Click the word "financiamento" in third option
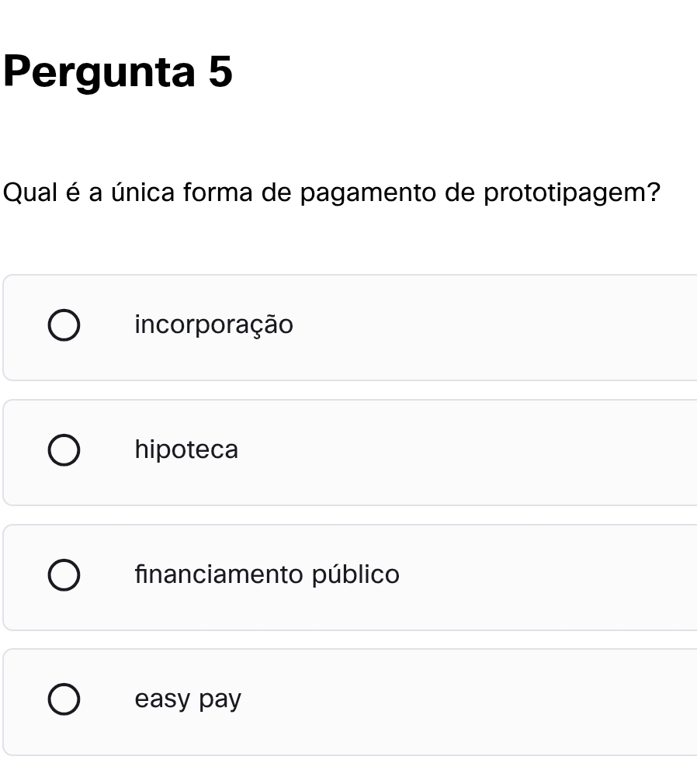 tap(219, 574)
